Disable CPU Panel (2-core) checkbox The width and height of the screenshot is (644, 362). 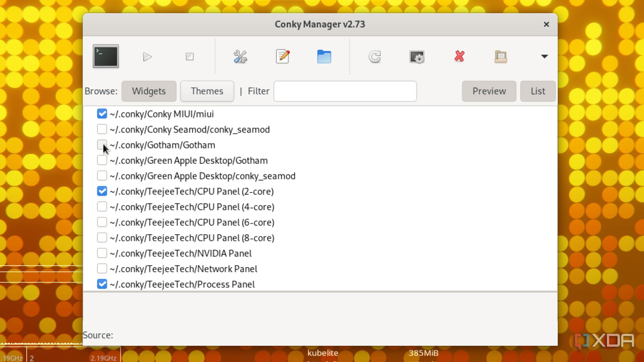click(x=102, y=191)
